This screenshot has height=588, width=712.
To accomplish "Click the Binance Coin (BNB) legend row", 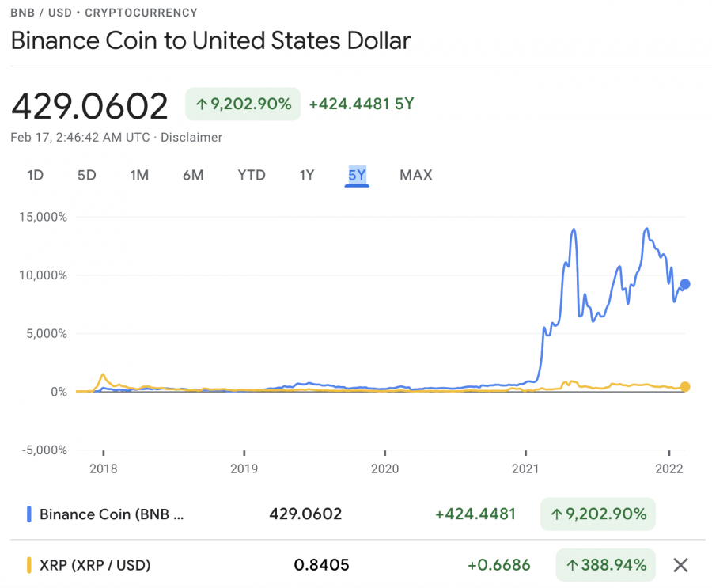I will tap(112, 514).
